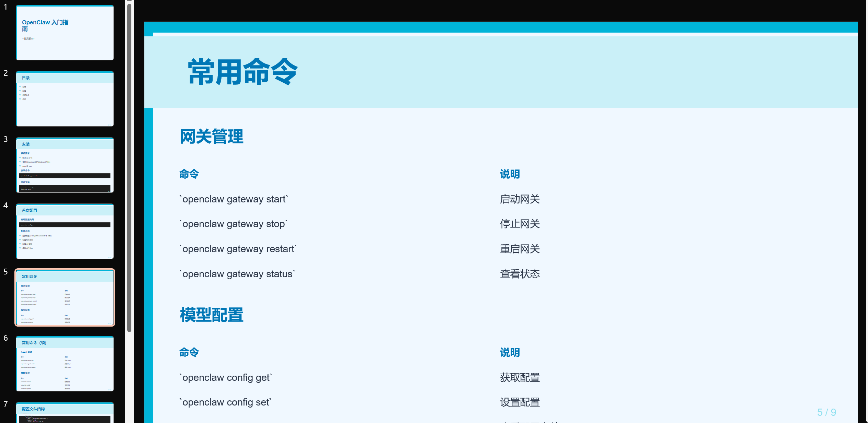Click the 5 / 9 page number
Image resolution: width=868 pixels, height=423 pixels.
point(827,412)
